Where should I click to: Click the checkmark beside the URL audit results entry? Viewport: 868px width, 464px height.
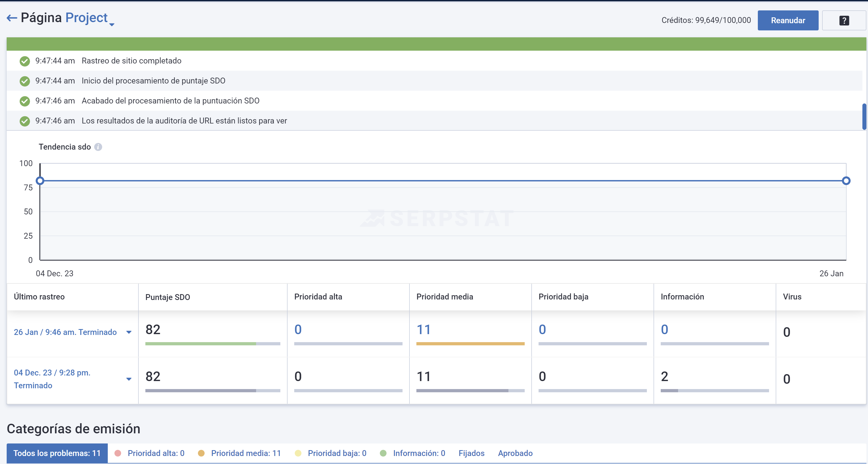click(x=25, y=121)
